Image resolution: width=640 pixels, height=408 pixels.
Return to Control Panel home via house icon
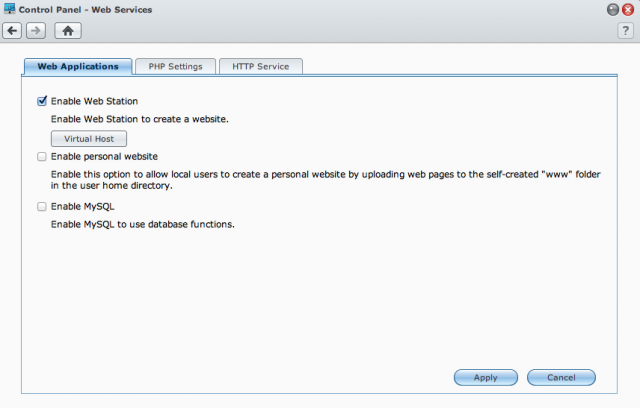click(68, 31)
